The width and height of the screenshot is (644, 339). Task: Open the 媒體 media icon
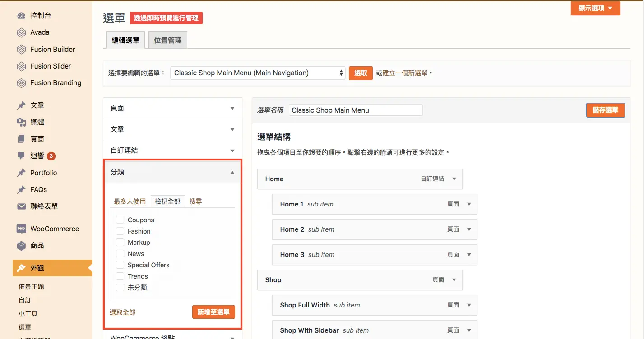21,122
